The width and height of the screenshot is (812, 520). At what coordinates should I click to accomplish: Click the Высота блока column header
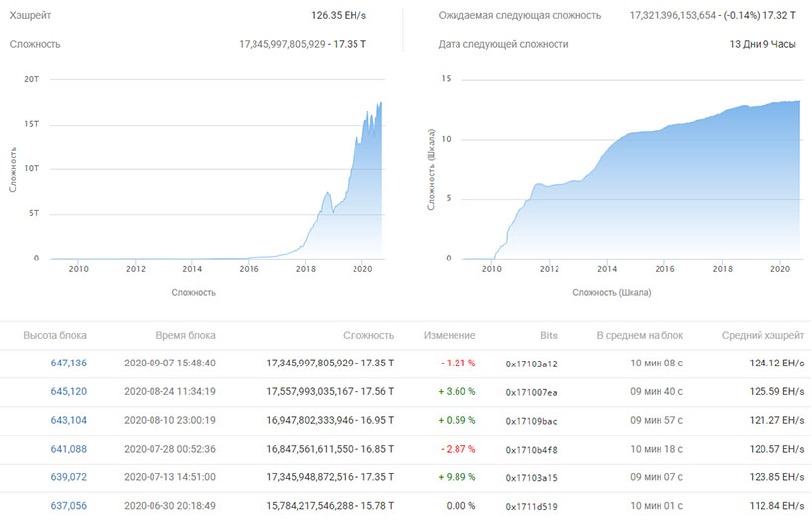(54, 335)
